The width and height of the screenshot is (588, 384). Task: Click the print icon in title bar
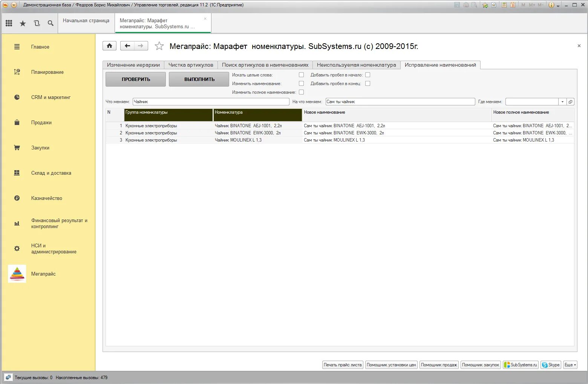(466, 5)
